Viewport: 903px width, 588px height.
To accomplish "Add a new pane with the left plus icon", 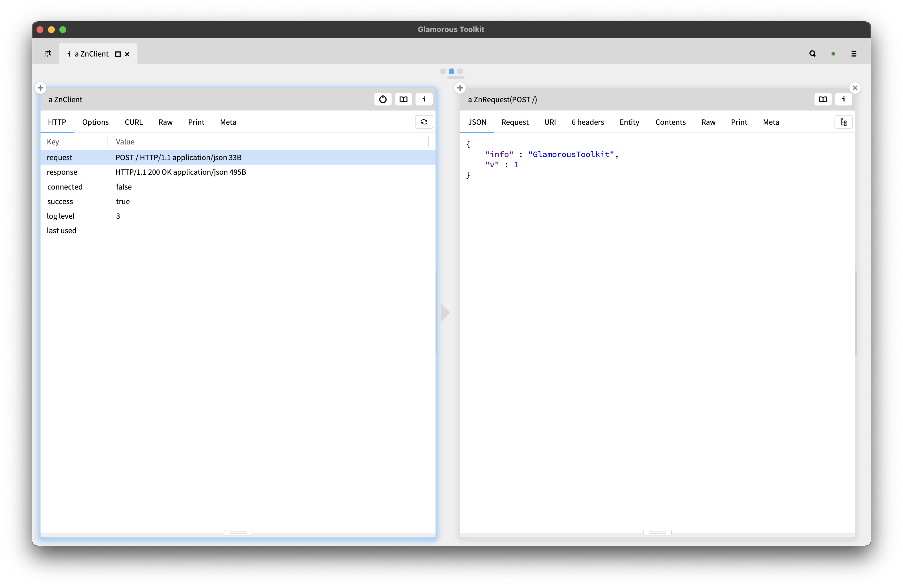I will point(41,88).
